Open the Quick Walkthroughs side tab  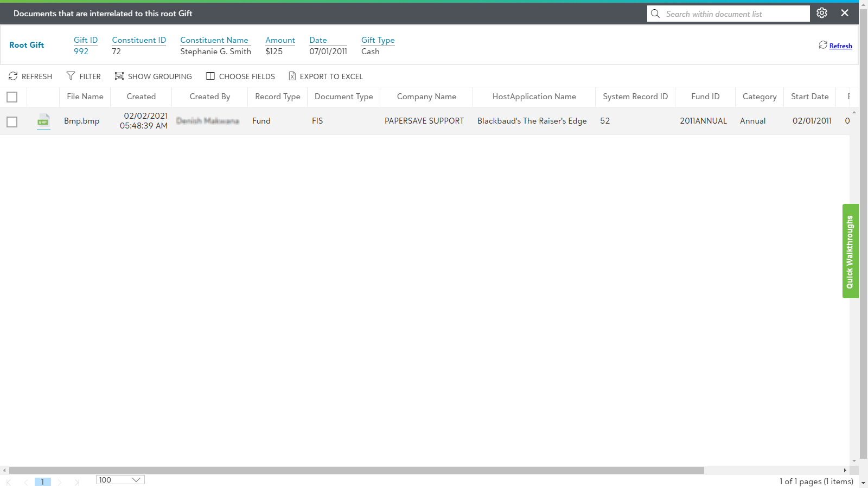[x=850, y=251]
